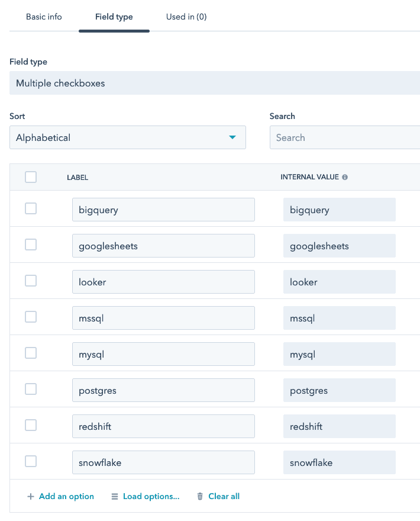420x521 pixels.
Task: Edit the googlesheets label field
Action: click(163, 246)
